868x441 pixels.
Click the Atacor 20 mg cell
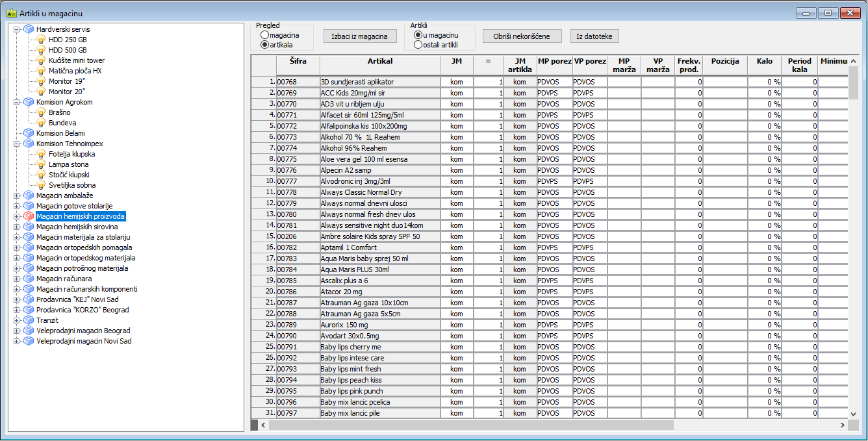[x=380, y=292]
